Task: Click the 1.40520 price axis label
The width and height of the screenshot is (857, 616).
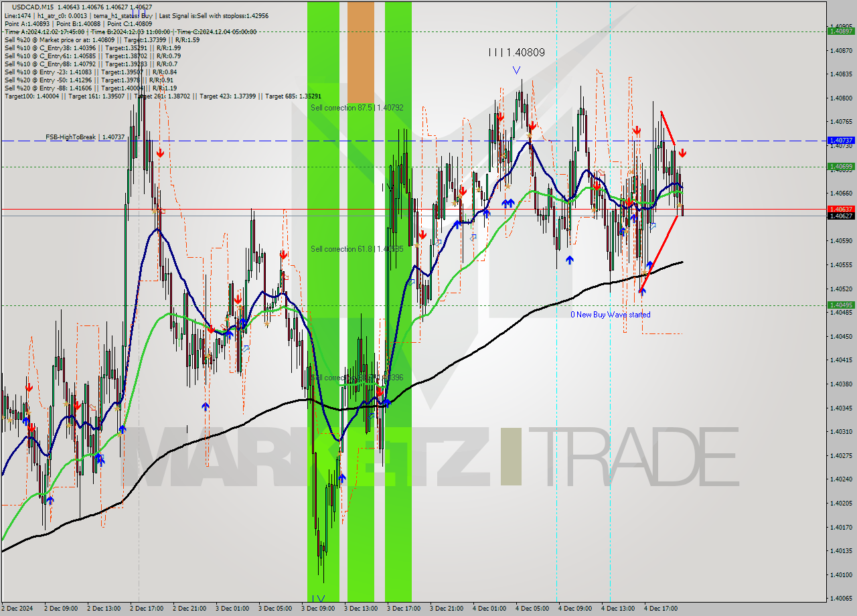Action: (841, 289)
